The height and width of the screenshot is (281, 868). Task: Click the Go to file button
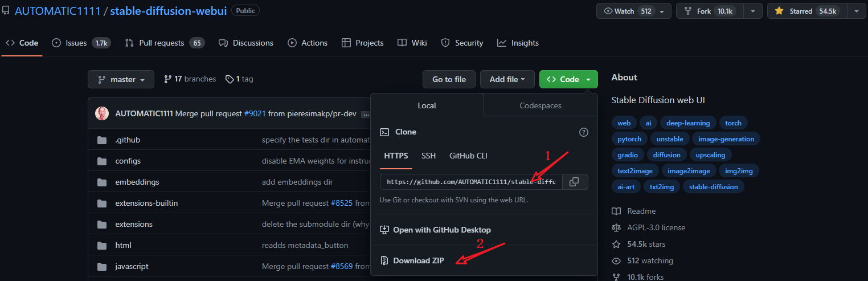point(449,79)
